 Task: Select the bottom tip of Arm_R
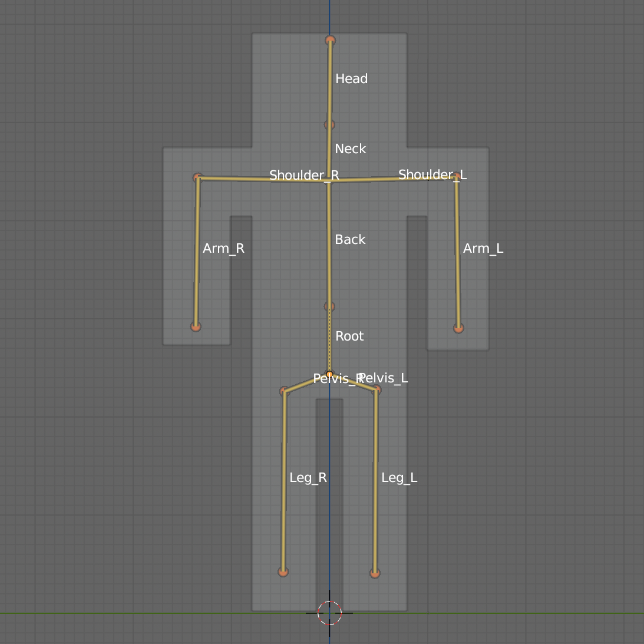[x=196, y=326]
